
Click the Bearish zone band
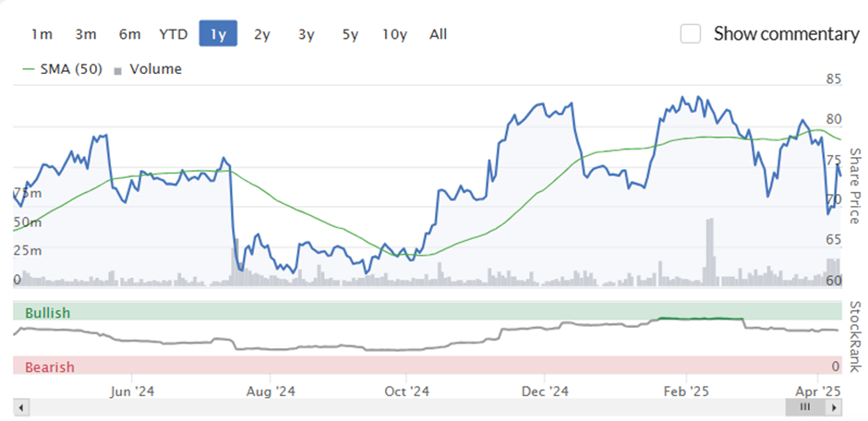[427, 366]
